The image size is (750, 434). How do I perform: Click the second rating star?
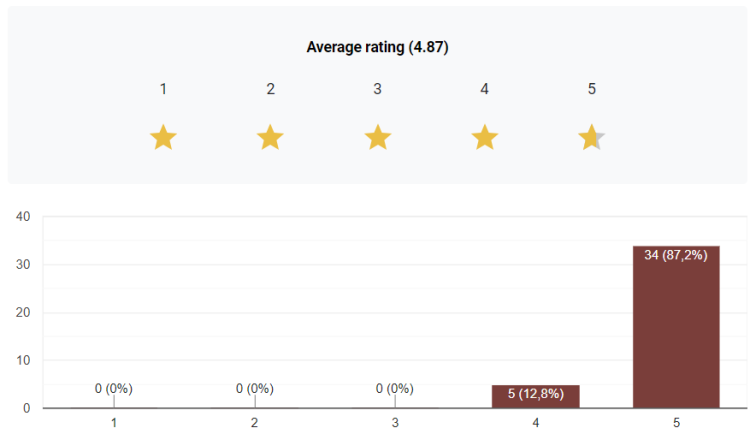270,138
